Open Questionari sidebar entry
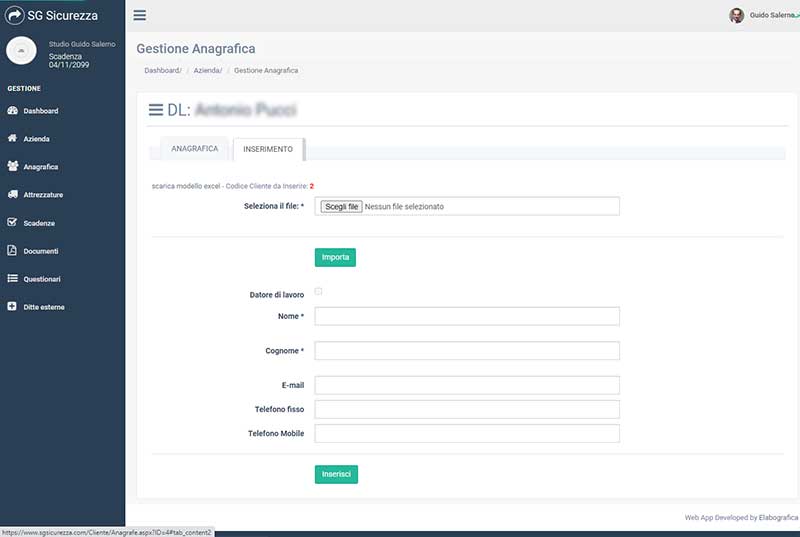800x537 pixels. tap(42, 279)
